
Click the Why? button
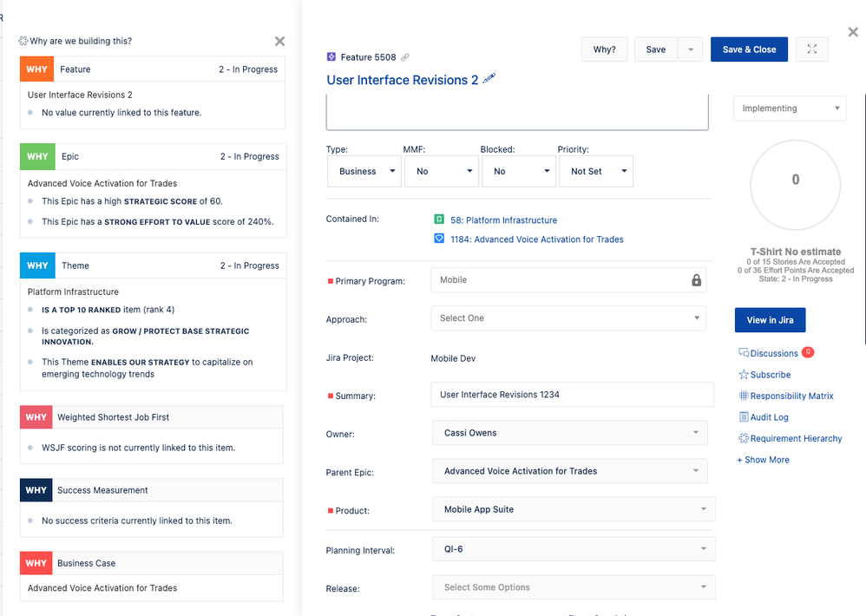click(604, 49)
